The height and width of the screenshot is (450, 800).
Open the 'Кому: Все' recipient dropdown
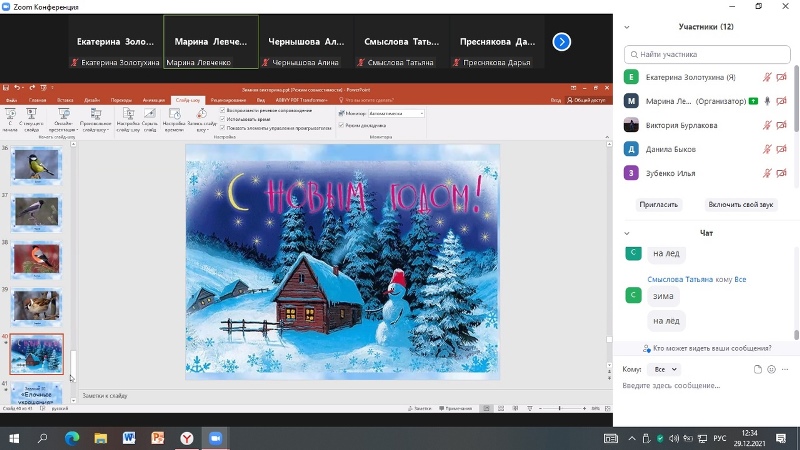[663, 369]
